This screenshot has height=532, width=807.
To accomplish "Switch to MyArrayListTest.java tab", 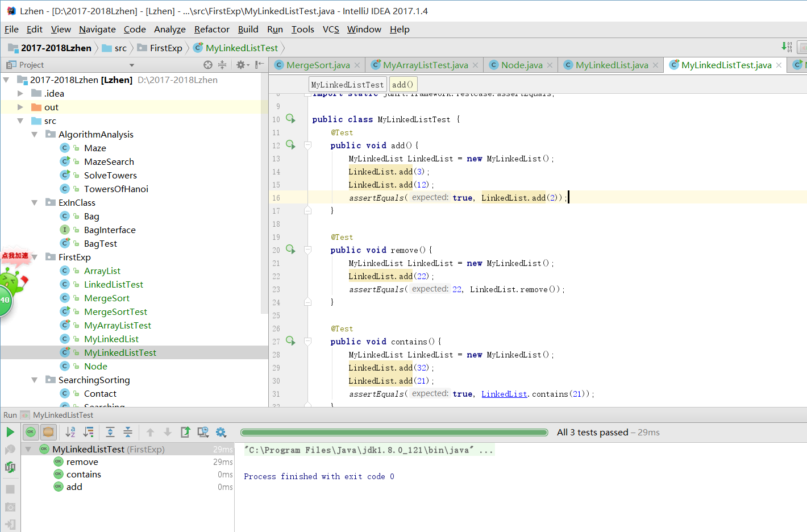I will tap(425, 65).
